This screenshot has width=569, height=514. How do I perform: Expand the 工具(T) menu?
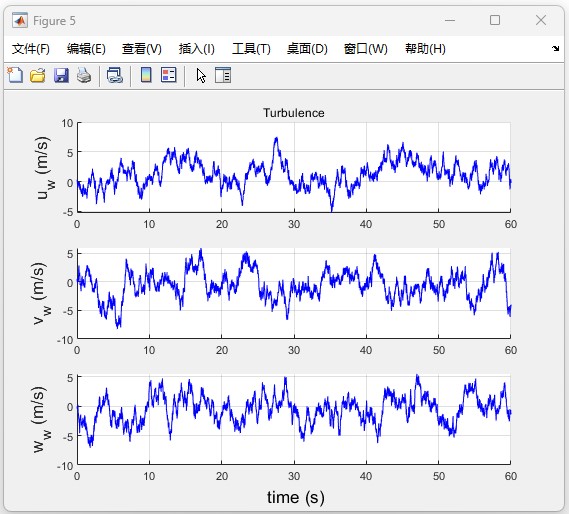point(251,49)
